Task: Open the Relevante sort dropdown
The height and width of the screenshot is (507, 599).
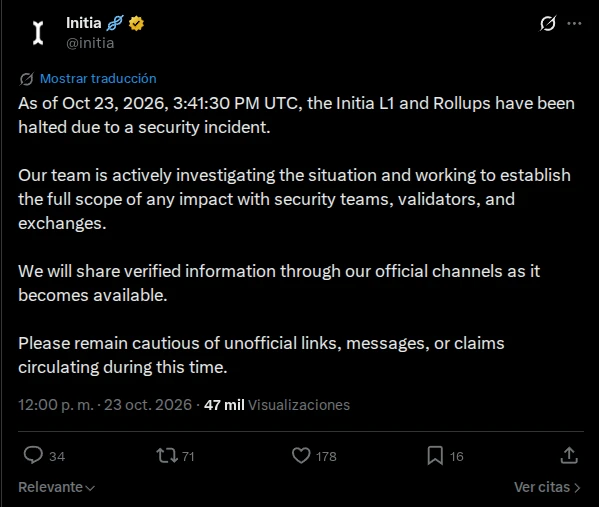Action: (x=56, y=487)
